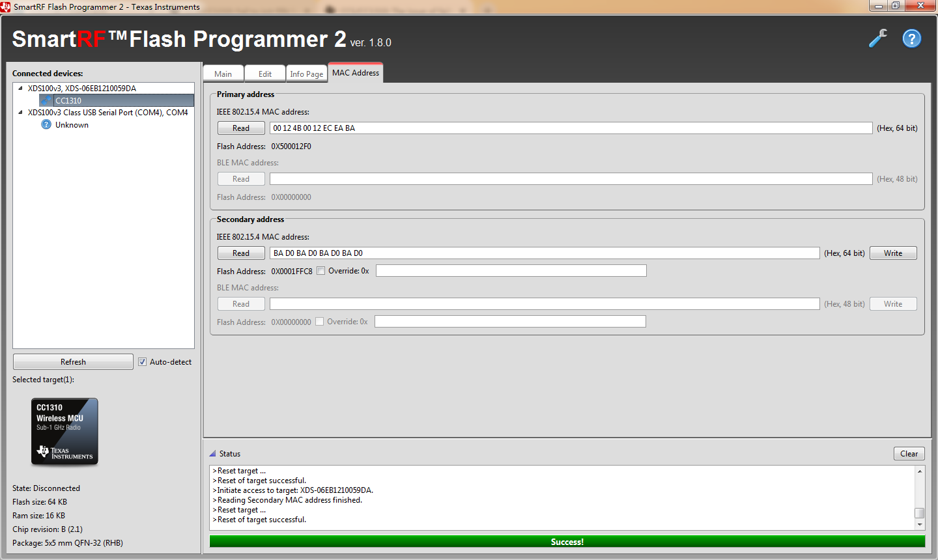Read the secondary IEEE 802.15.4 MAC address
Image resolution: width=938 pixels, height=560 pixels.
point(241,253)
